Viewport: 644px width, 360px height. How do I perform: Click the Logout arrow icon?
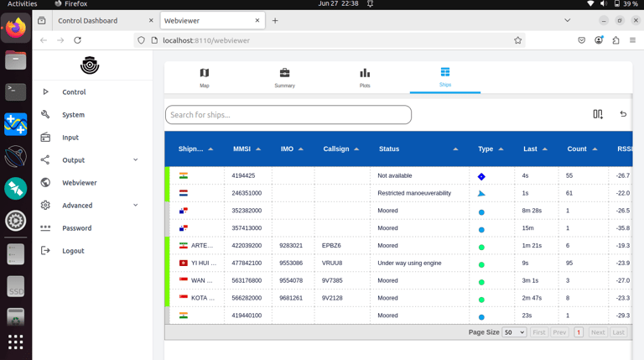coord(45,250)
